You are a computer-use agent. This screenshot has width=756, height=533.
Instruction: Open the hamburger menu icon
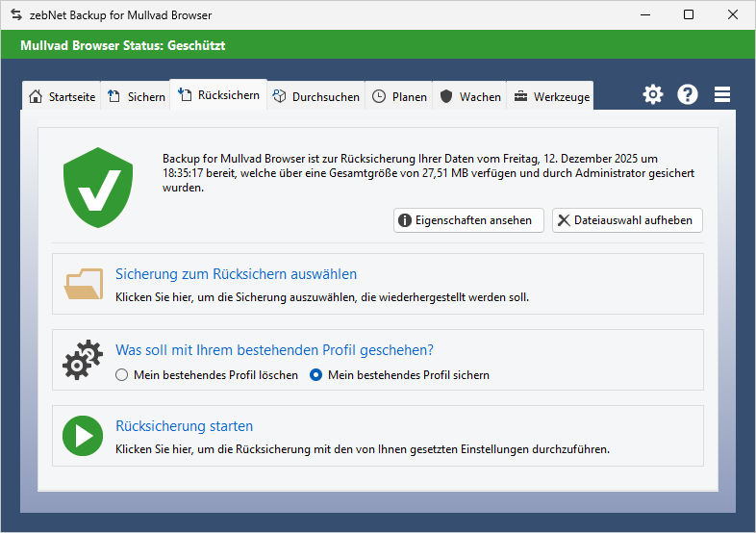(x=722, y=94)
